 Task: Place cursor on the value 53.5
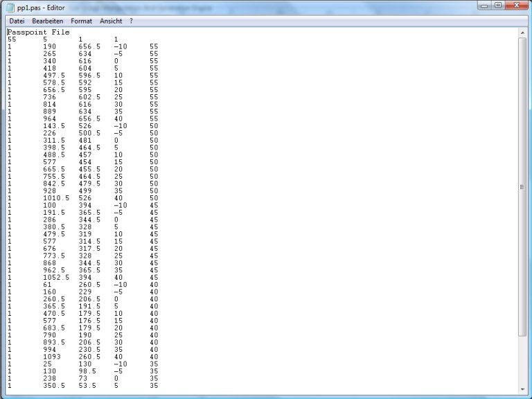coord(87,386)
